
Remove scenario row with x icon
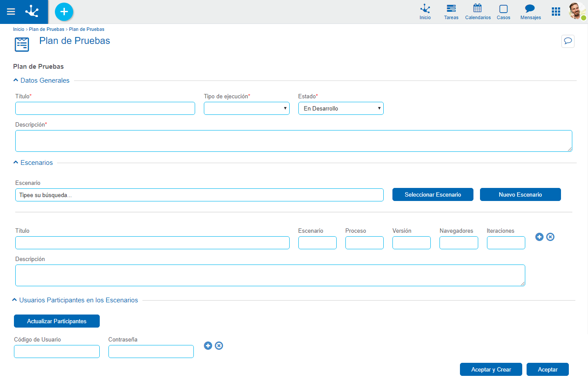click(x=550, y=237)
